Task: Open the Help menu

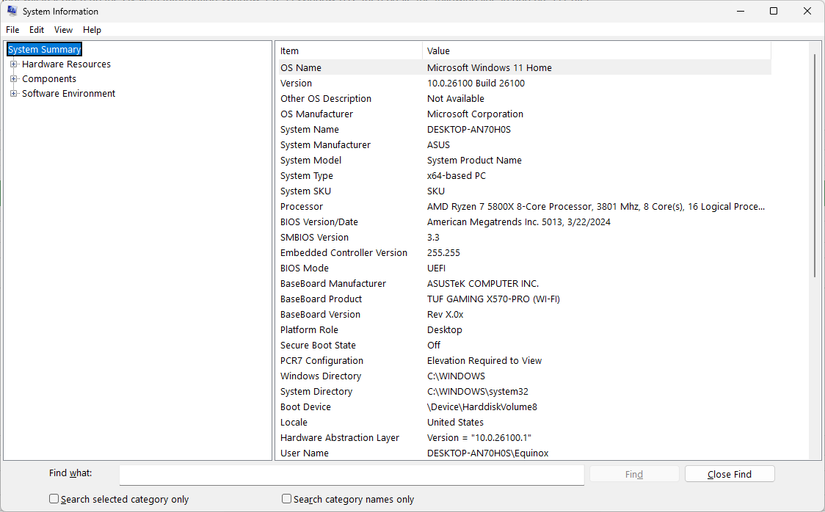Action: coord(92,30)
